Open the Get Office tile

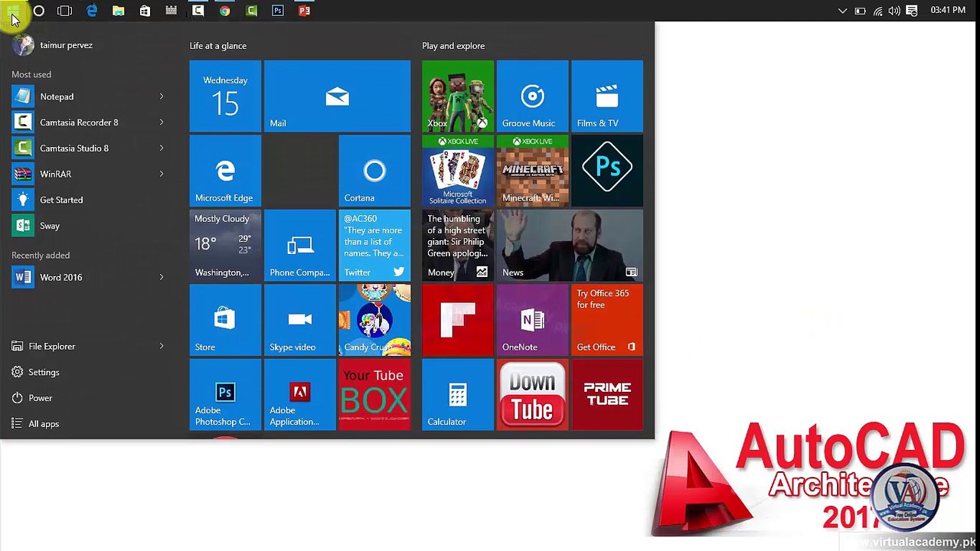[607, 321]
